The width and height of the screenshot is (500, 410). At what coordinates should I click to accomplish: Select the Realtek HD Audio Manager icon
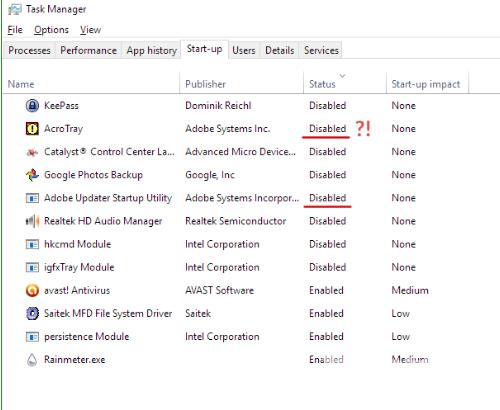(x=32, y=221)
